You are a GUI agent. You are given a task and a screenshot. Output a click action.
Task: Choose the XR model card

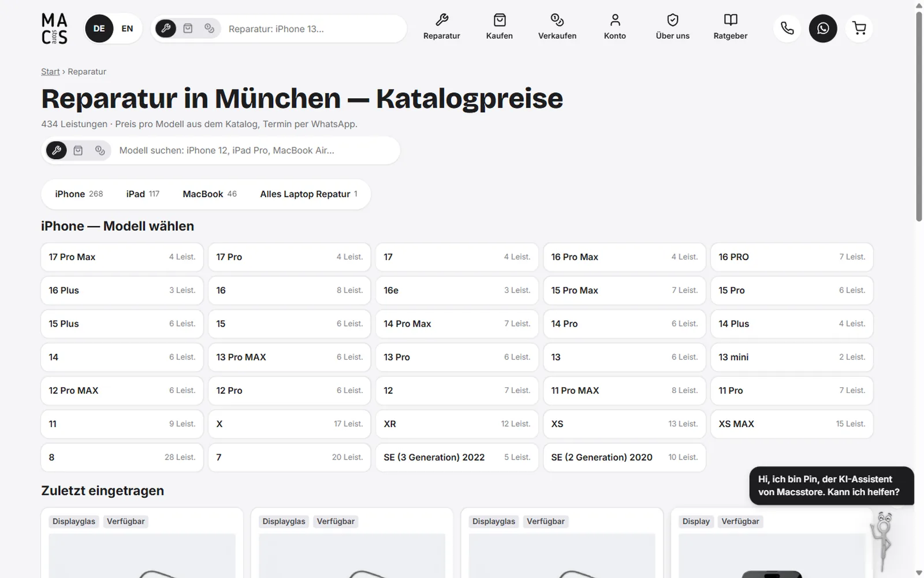click(457, 424)
